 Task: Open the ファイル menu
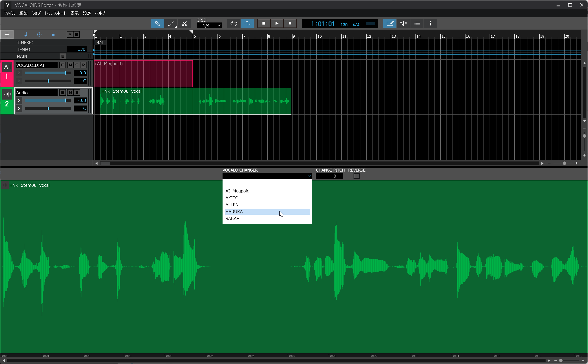(x=10, y=13)
